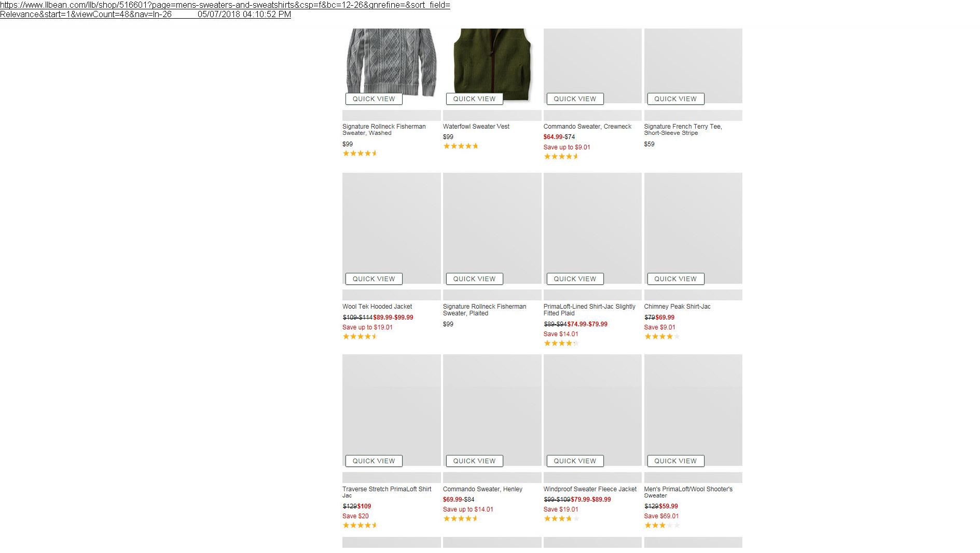980x553 pixels.
Task: Show Quick View for Wool Tek Hooded Jacket
Action: 374,279
